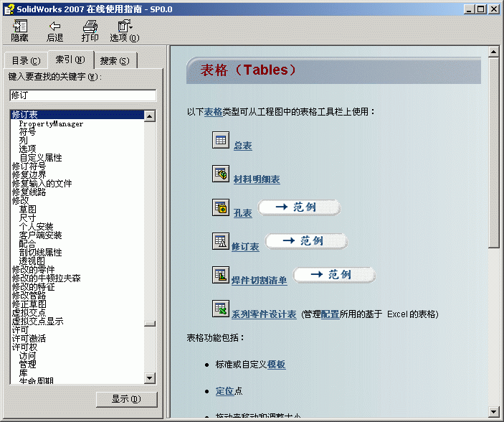Click the topic pane scroll-up arrow

(493, 52)
